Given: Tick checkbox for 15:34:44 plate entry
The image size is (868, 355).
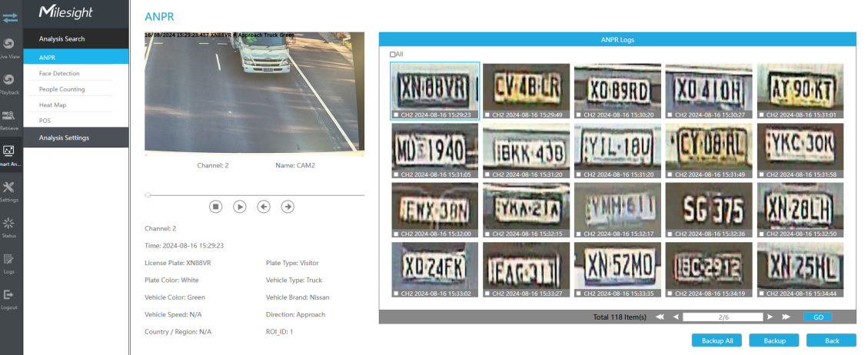Looking at the screenshot, I should pyautogui.click(x=762, y=294).
